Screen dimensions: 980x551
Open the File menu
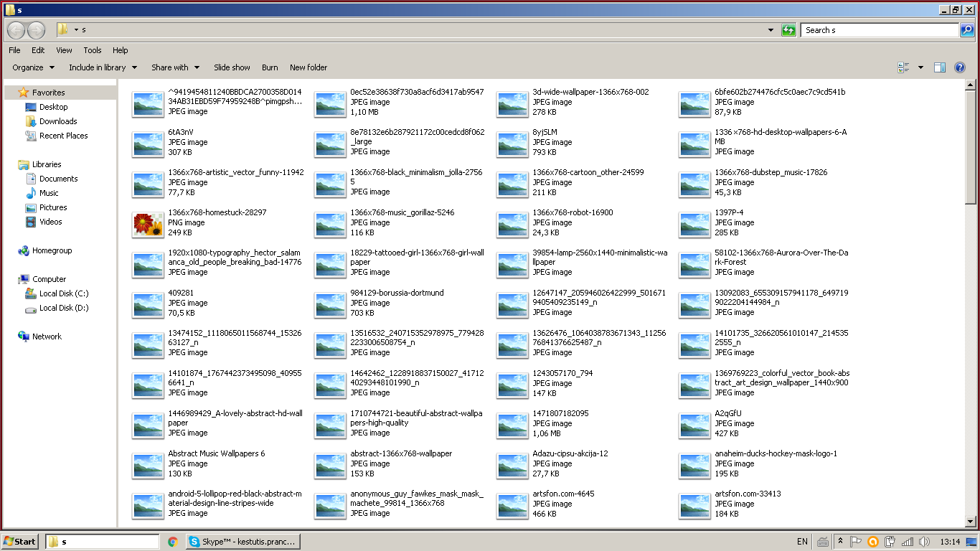pos(14,50)
